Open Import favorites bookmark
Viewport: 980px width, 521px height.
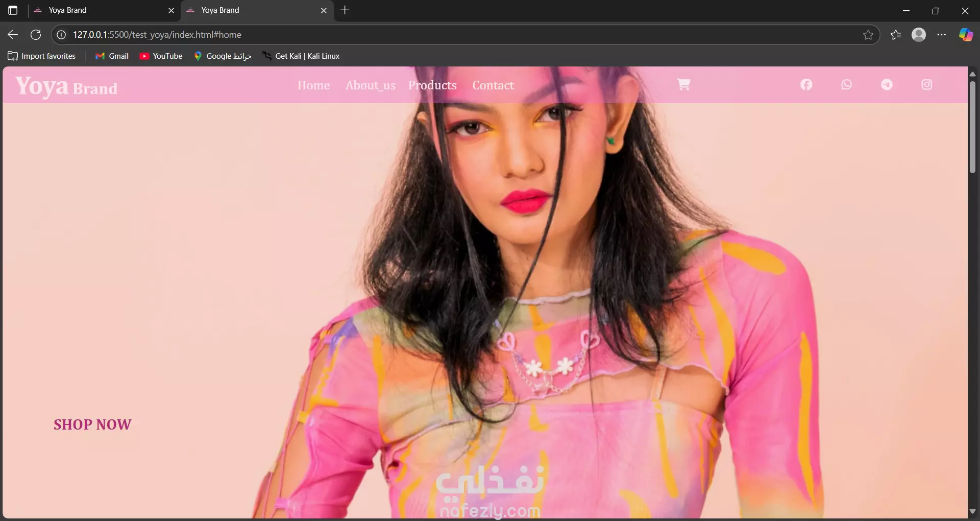(42, 56)
